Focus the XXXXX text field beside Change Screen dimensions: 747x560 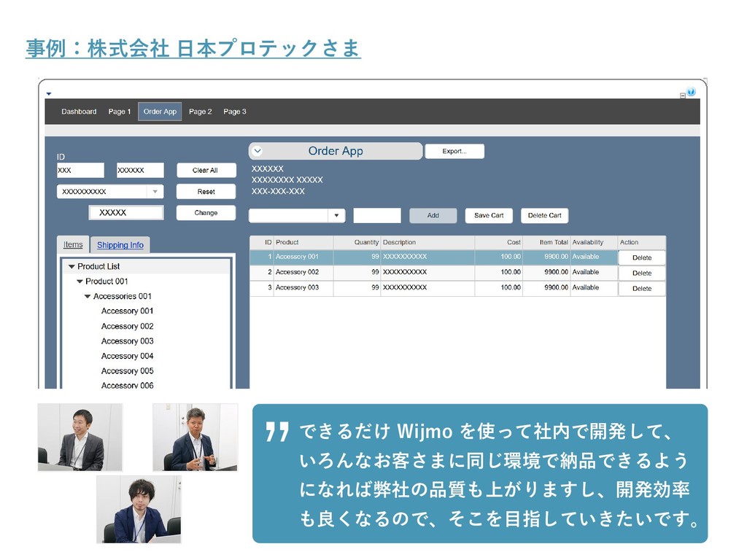click(126, 212)
